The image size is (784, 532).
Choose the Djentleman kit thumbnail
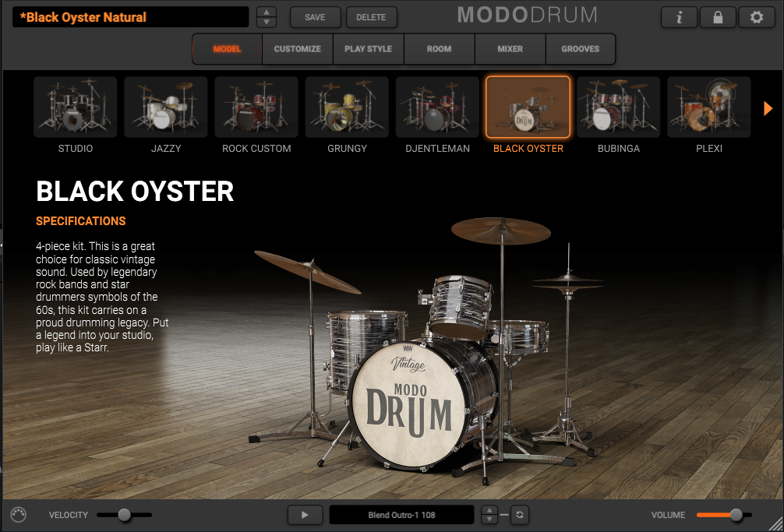coord(437,107)
